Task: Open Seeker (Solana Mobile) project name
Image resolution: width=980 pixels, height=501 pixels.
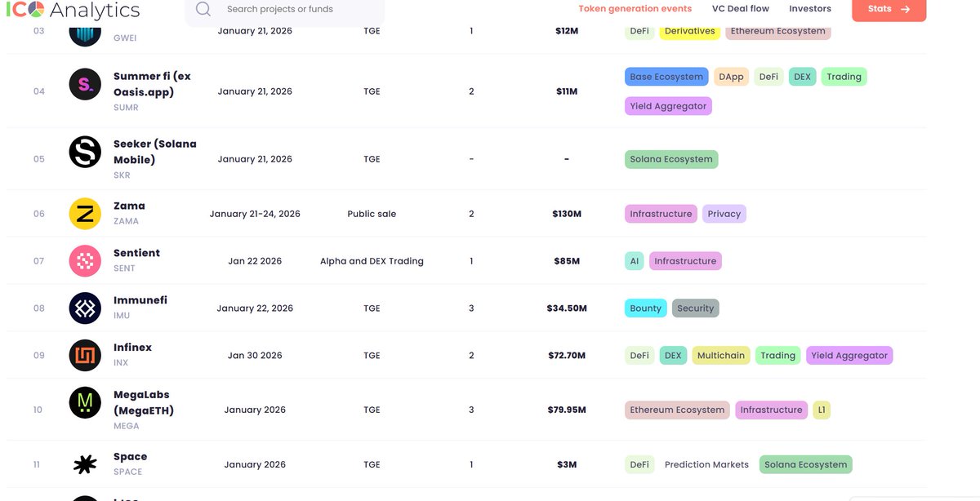Action: (155, 152)
